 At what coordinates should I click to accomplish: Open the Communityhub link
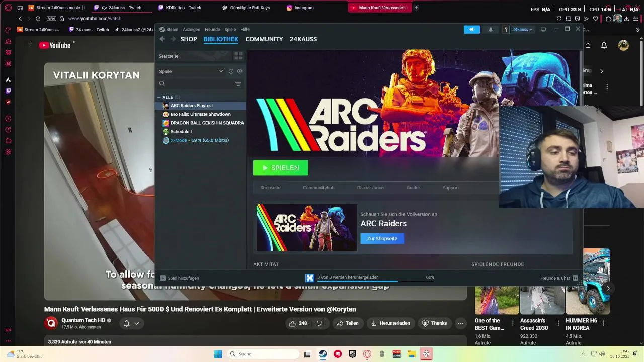(318, 188)
